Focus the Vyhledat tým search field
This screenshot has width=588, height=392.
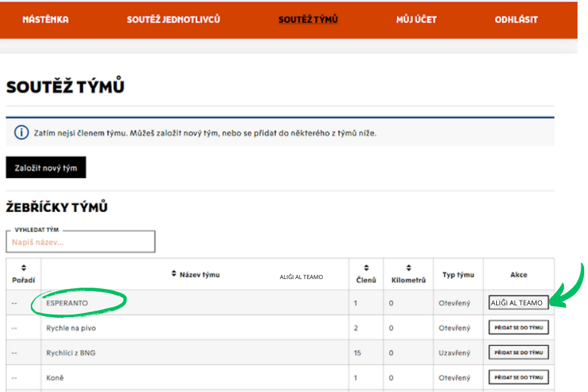coord(81,242)
